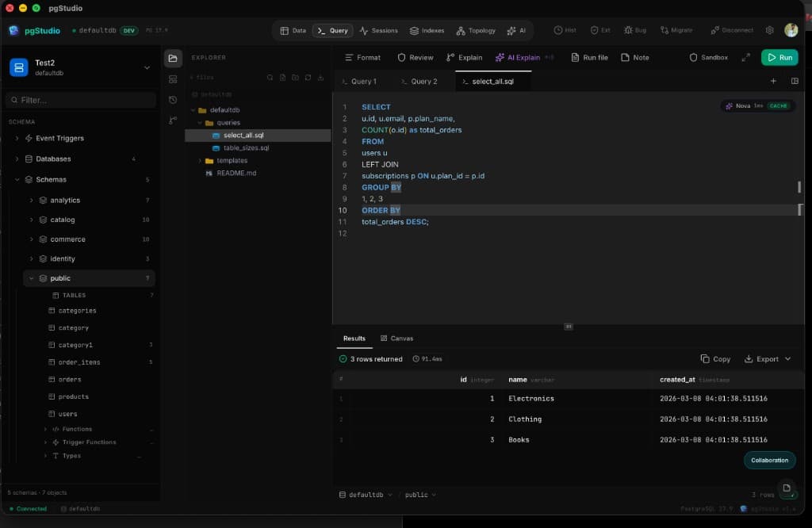Click the Disconnect icon in the top toolbar

(727, 30)
